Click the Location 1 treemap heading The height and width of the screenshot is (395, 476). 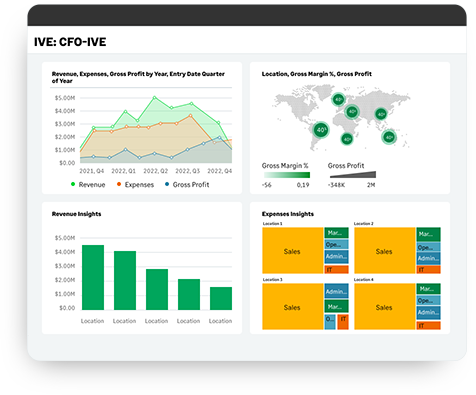tap(272, 224)
